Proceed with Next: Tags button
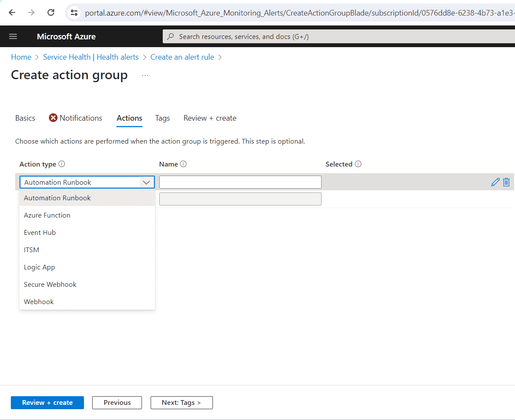Image resolution: width=515 pixels, height=420 pixels. pyautogui.click(x=182, y=403)
